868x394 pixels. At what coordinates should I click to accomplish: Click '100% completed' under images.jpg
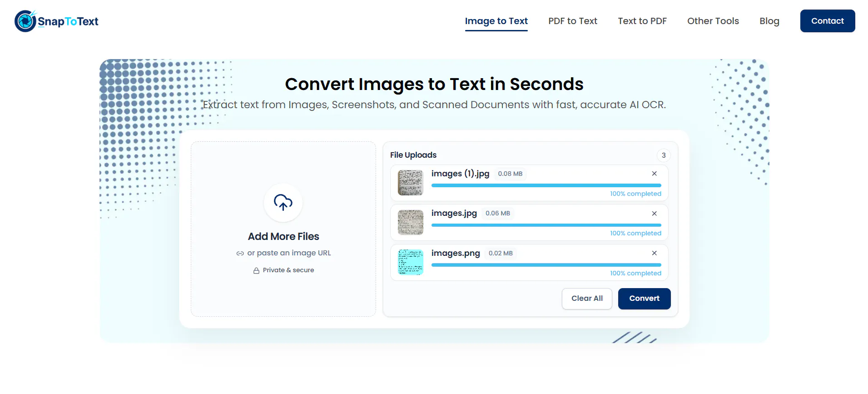point(635,233)
